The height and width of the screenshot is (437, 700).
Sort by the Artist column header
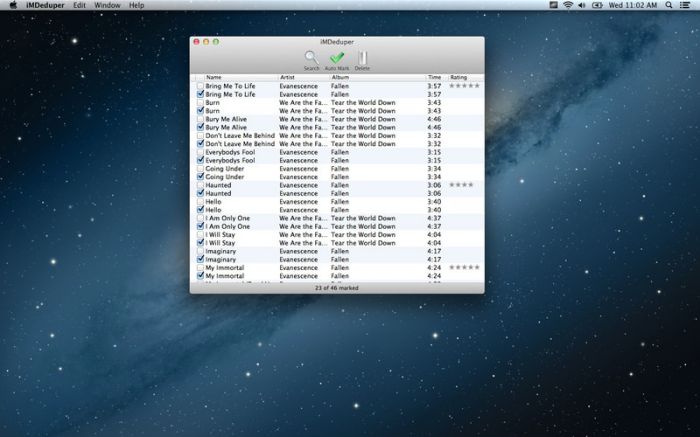click(x=304, y=77)
